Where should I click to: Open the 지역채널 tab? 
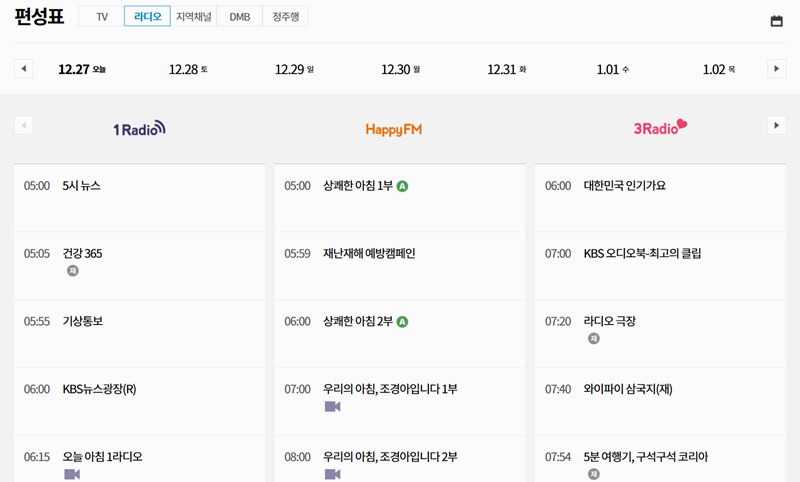pos(193,16)
